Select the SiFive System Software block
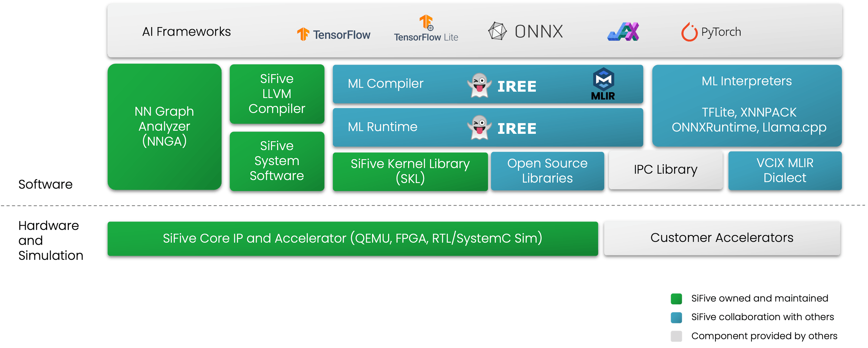 point(277,161)
